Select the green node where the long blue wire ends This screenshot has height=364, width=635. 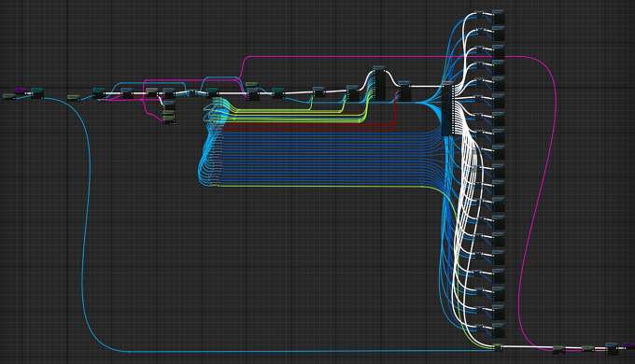point(498,347)
